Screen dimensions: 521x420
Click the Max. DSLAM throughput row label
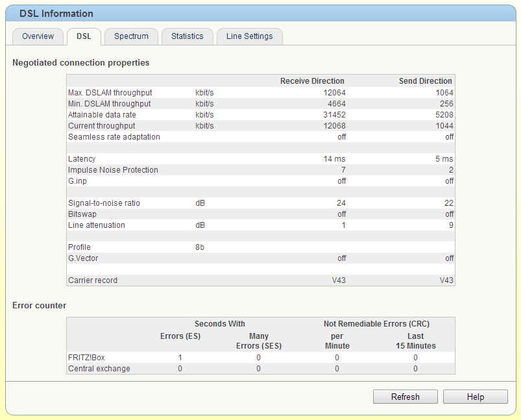(110, 93)
